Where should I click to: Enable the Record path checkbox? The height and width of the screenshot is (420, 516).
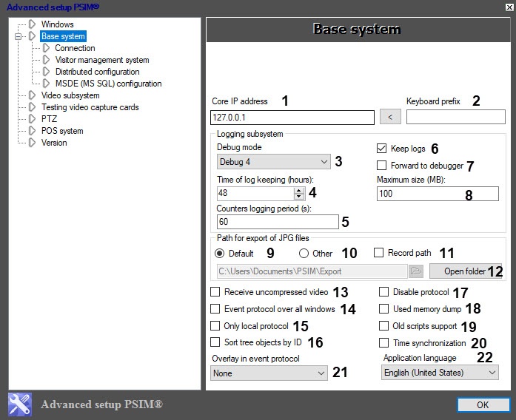click(378, 253)
